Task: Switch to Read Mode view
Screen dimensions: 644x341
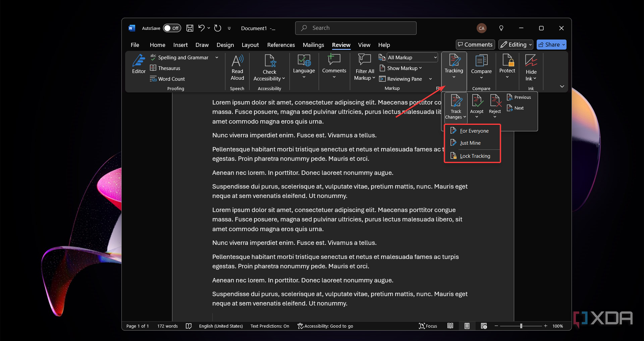Action: (x=450, y=326)
